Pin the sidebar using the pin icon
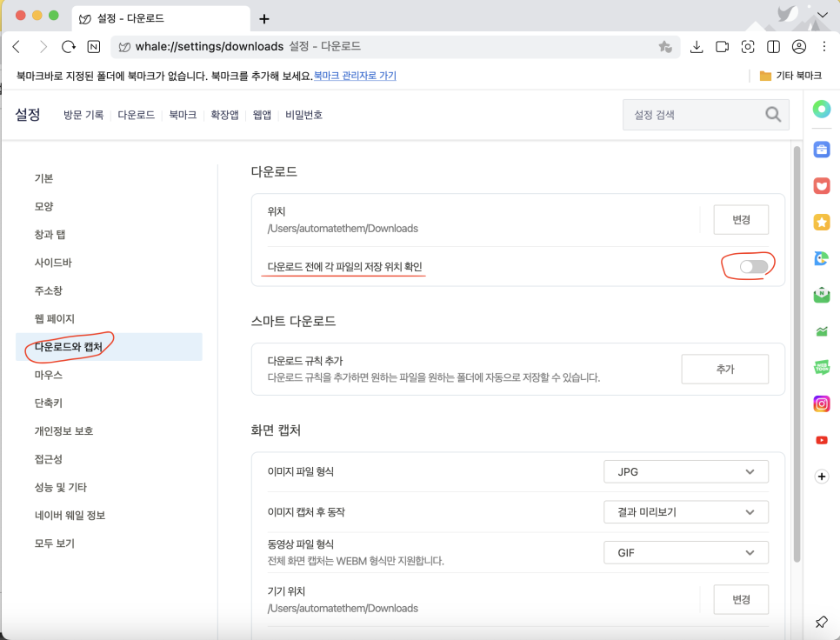The width and height of the screenshot is (840, 640). (x=821, y=622)
